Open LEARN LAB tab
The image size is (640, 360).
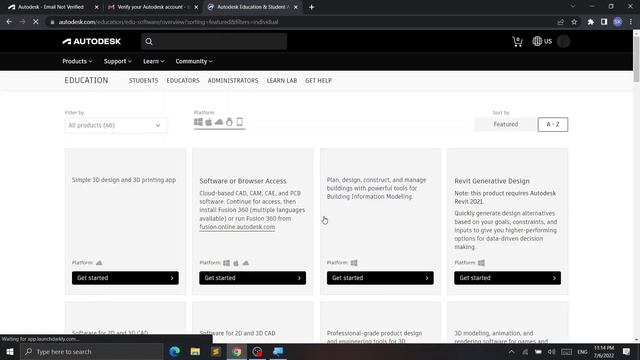[x=282, y=80]
